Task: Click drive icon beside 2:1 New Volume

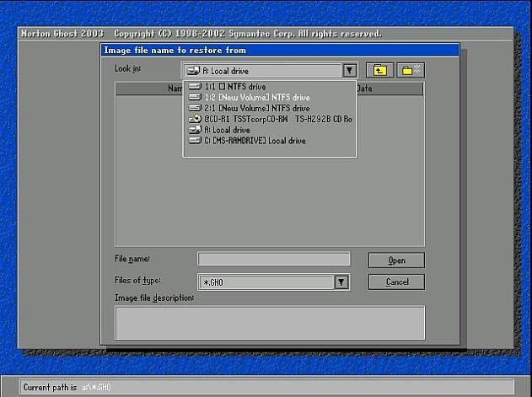Action: (195, 108)
